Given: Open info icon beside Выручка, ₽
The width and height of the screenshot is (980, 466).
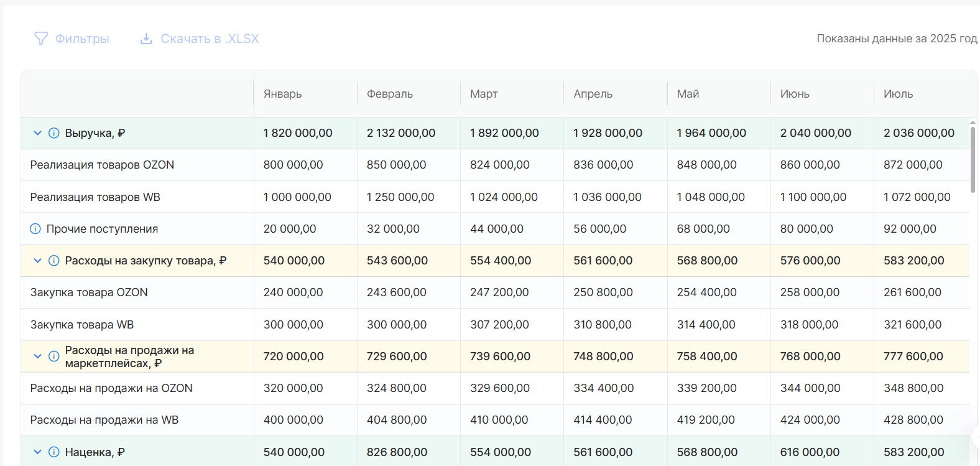Looking at the screenshot, I should point(54,133).
